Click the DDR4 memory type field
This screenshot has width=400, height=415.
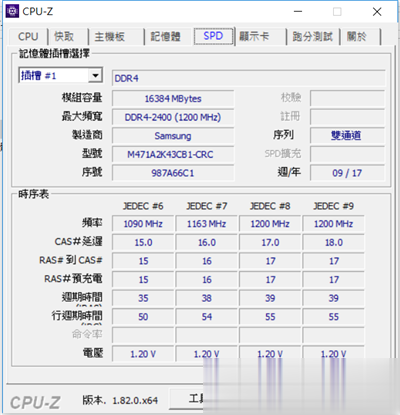[249, 79]
